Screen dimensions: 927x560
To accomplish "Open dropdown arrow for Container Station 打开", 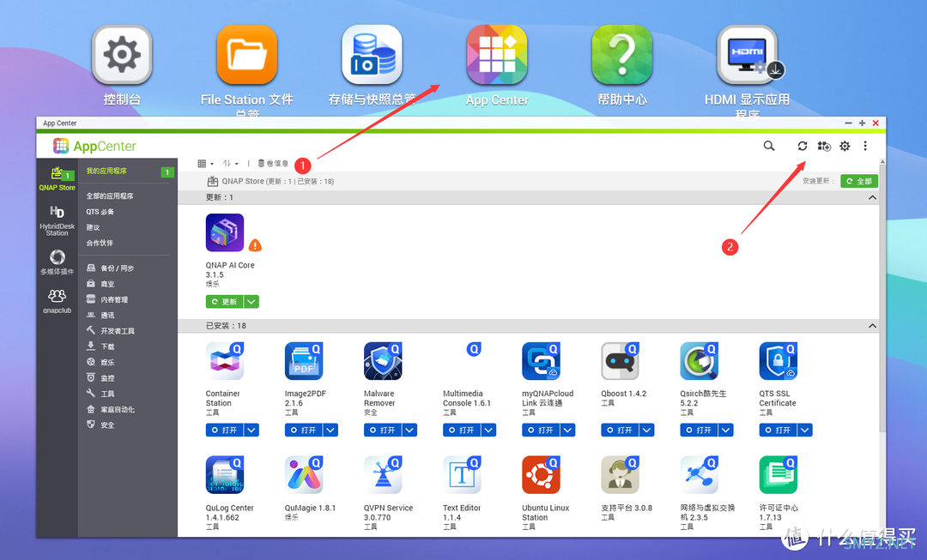I will point(251,430).
